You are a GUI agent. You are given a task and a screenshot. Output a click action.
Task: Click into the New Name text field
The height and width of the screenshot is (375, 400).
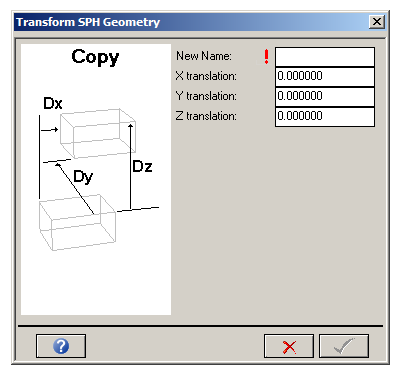coord(325,57)
